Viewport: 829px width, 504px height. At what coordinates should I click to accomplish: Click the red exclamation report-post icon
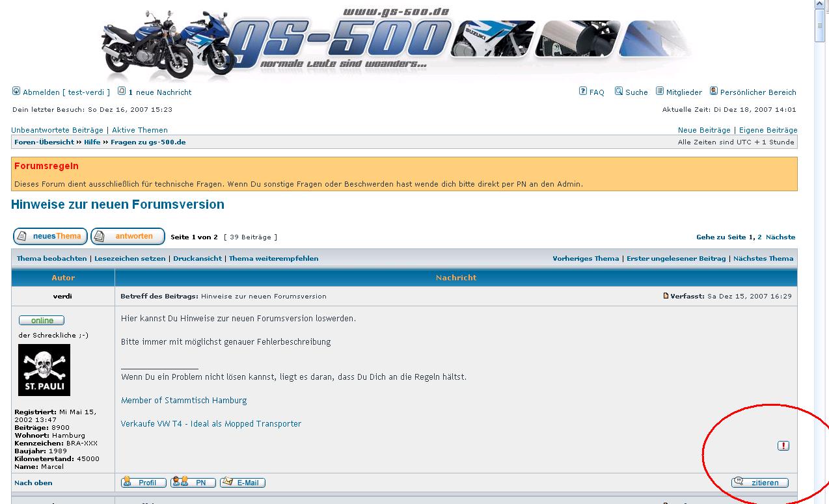pyautogui.click(x=783, y=445)
